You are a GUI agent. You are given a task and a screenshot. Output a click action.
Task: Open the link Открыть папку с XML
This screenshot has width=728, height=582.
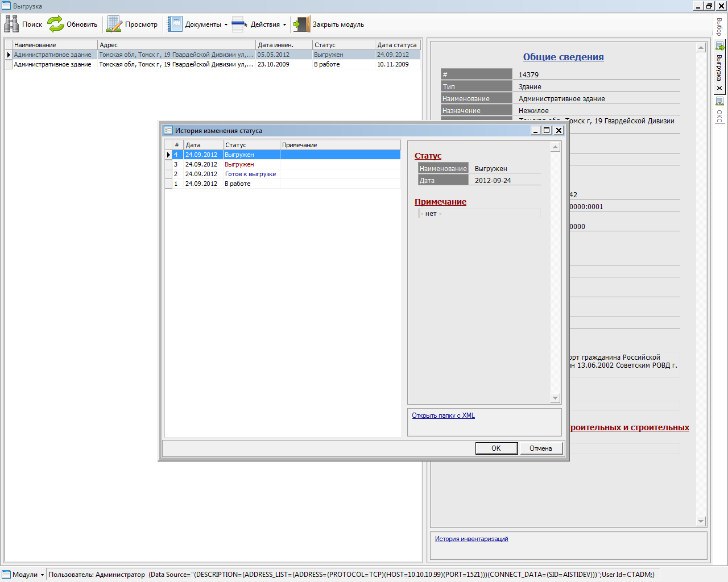point(443,415)
